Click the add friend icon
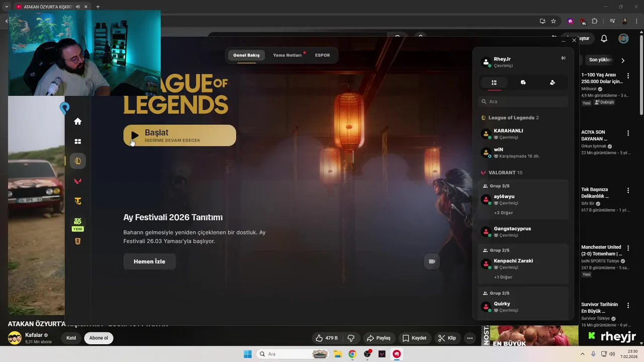The width and height of the screenshot is (644, 362). 552,82
